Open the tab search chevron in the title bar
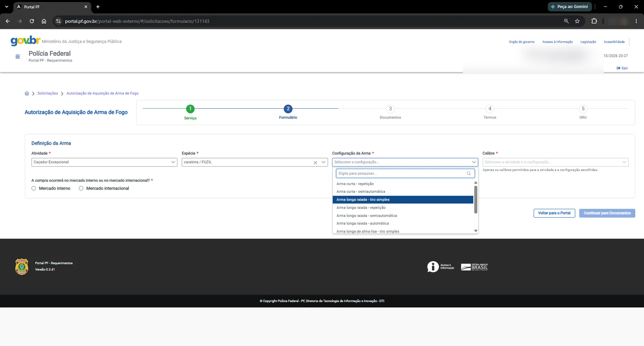The width and height of the screenshot is (644, 346). click(6, 7)
